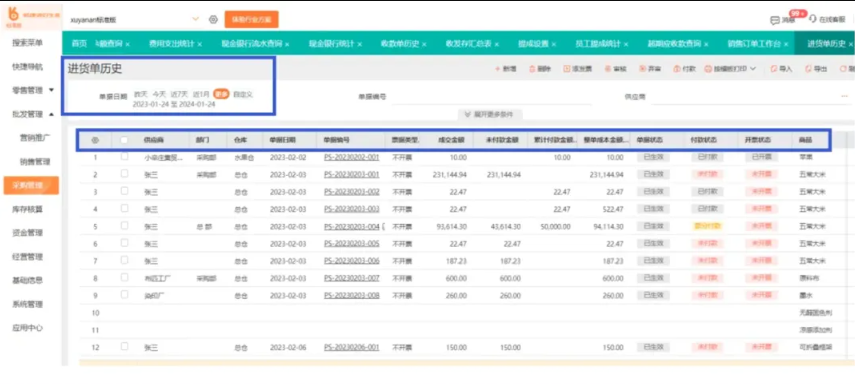This screenshot has height=384, width=855.
Task: Click the 新增 plus toolbar button
Action: coord(505,69)
